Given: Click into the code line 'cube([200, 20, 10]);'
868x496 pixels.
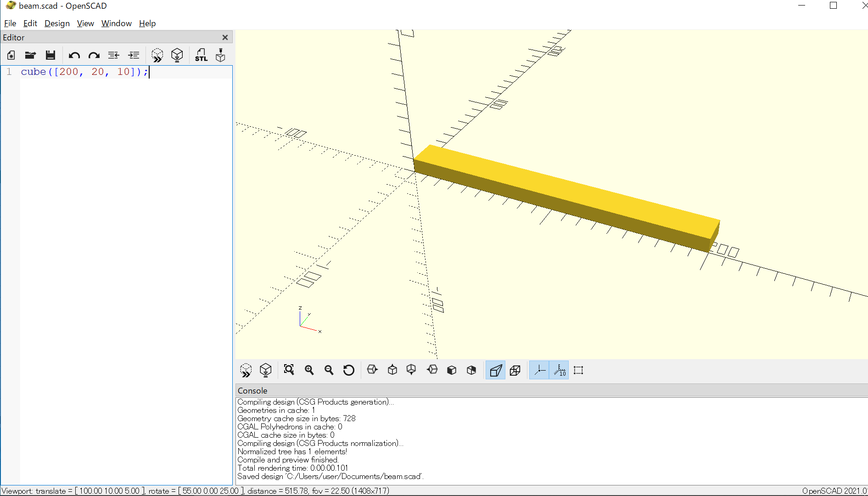Looking at the screenshot, I should tap(84, 72).
